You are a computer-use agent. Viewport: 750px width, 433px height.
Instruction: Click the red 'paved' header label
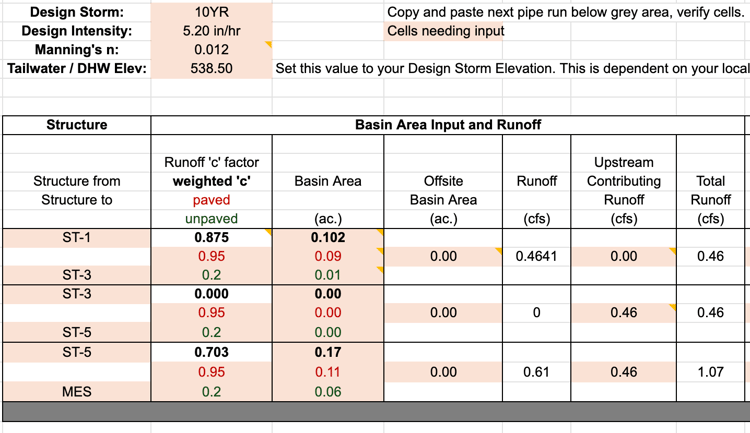[x=211, y=200]
